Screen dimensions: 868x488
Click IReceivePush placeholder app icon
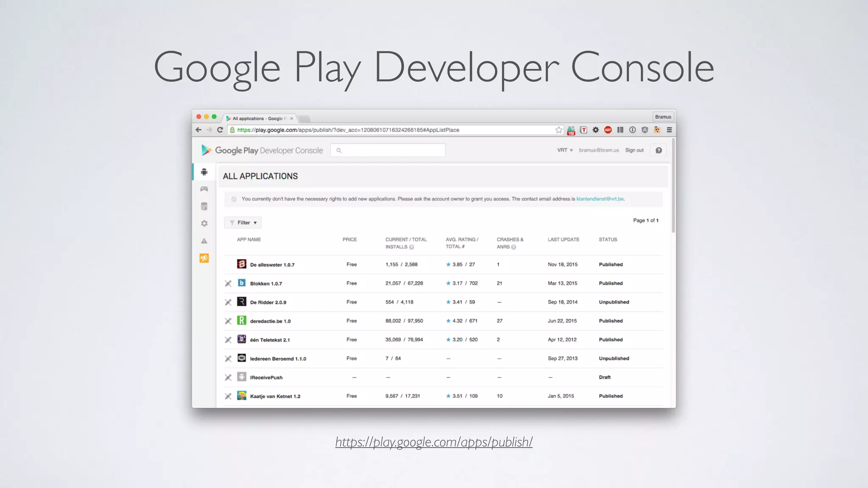pyautogui.click(x=242, y=377)
